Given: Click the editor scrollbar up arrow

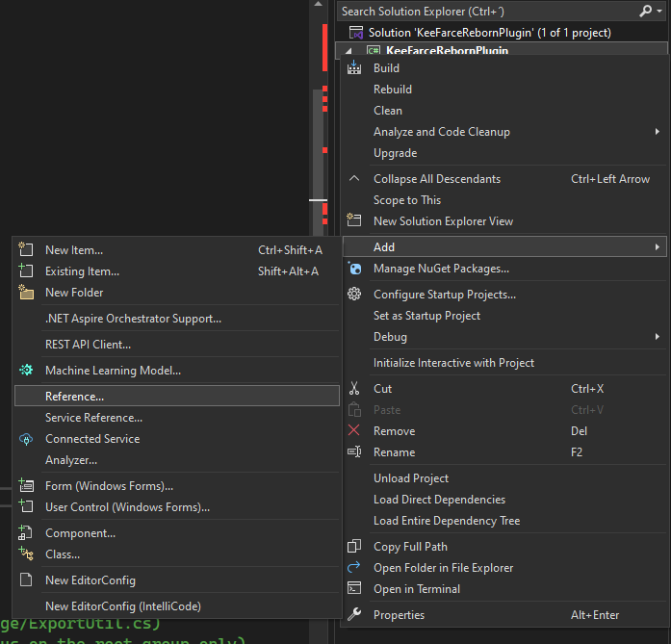Looking at the screenshot, I should [318, 4].
